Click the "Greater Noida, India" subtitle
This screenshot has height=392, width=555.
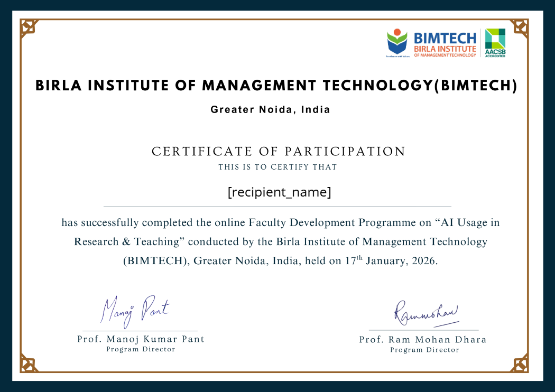(270, 110)
